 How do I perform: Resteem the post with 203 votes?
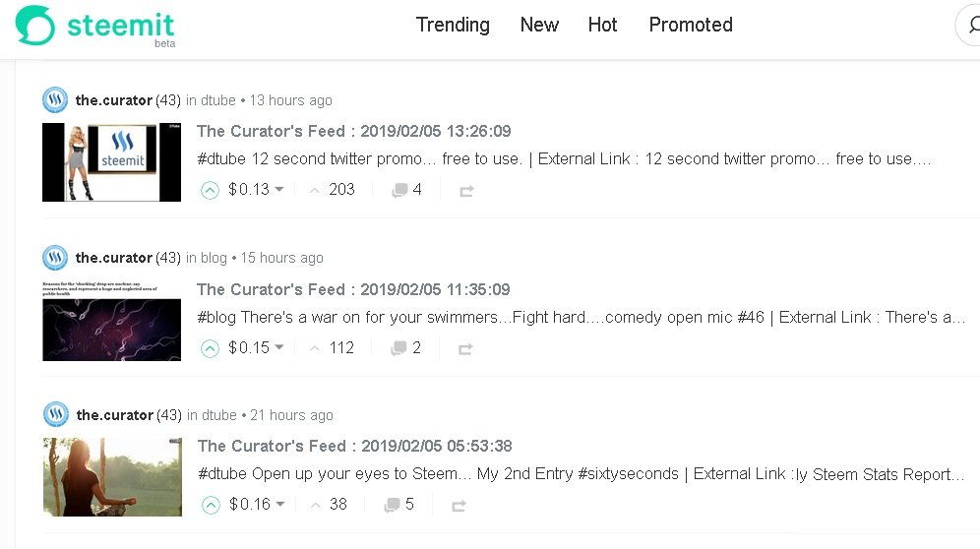point(466,191)
